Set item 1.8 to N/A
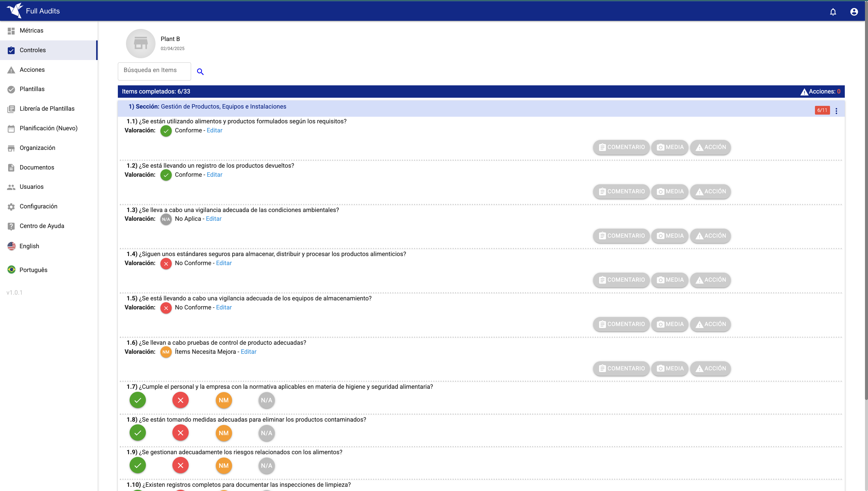This screenshot has width=868, height=491. [x=266, y=433]
